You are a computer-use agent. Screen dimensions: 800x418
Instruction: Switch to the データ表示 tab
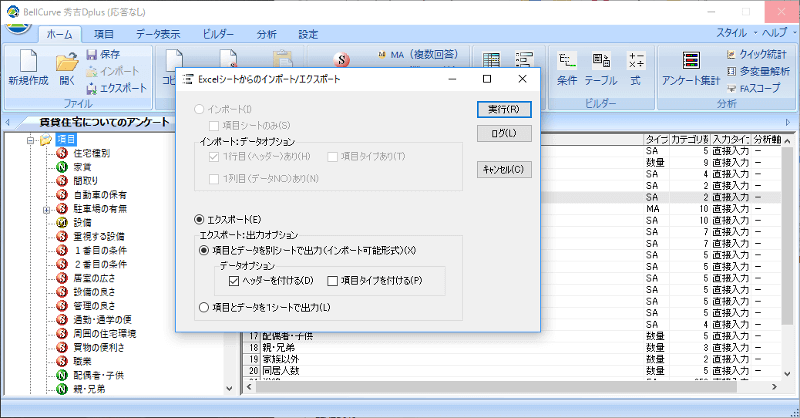pyautogui.click(x=158, y=33)
